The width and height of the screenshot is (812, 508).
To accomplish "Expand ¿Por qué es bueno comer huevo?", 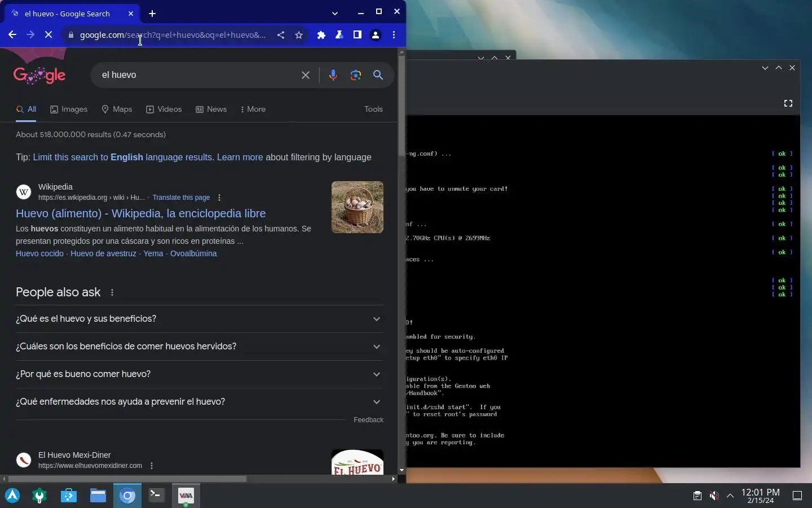I will tap(200, 374).
